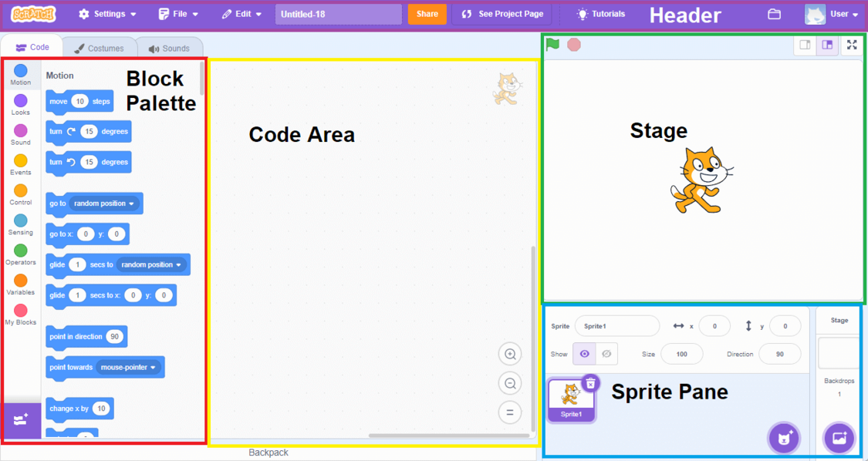
Task: Expand go to random position dropdown
Action: tap(105, 204)
